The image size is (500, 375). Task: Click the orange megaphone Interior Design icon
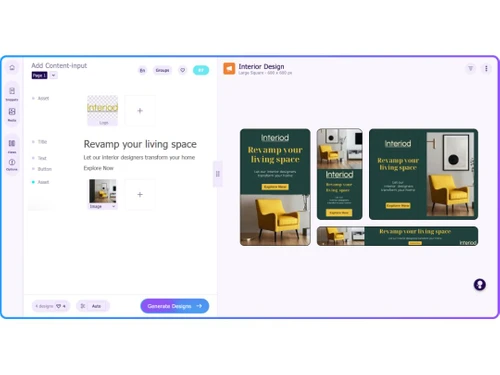(229, 68)
